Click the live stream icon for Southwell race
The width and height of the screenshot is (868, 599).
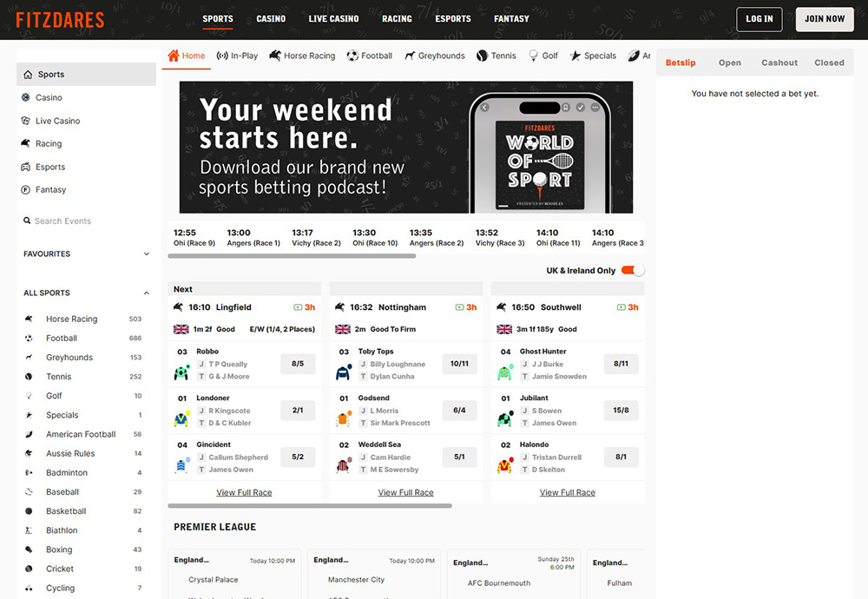pyautogui.click(x=621, y=307)
